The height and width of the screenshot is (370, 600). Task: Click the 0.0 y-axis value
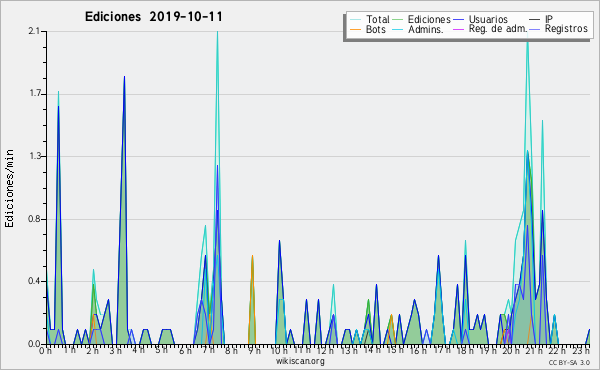click(x=34, y=344)
